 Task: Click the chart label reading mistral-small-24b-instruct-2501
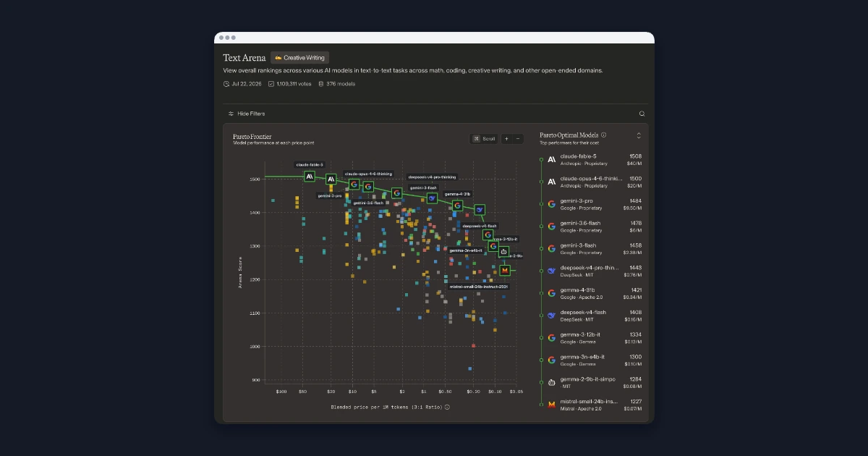tap(479, 287)
